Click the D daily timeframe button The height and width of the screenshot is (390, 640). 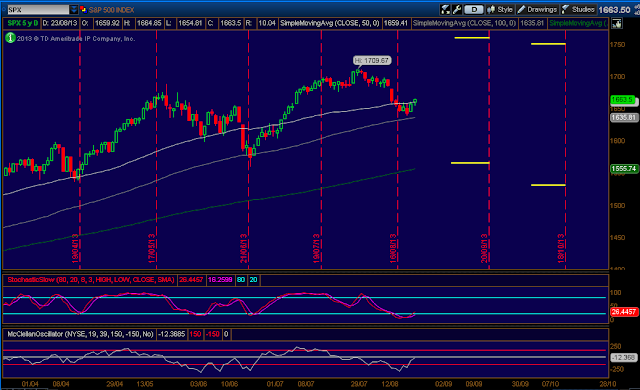click(x=474, y=9)
